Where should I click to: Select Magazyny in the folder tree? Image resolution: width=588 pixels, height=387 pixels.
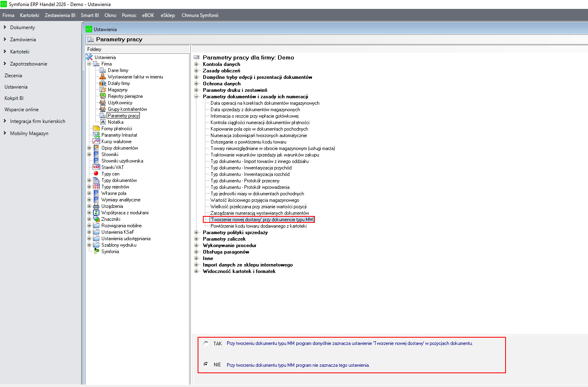click(118, 90)
